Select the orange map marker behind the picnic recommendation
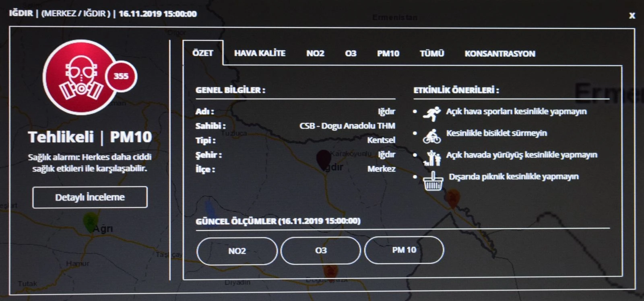 tap(453, 199)
